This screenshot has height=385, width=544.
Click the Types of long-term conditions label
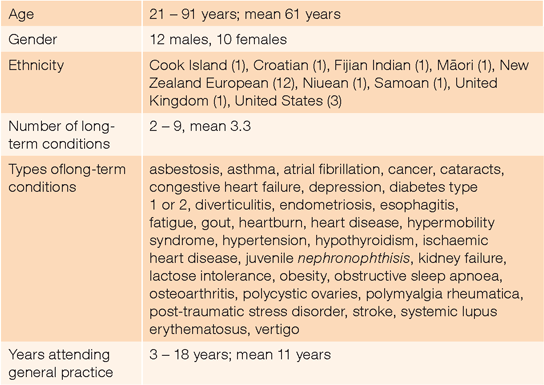[x=67, y=178]
